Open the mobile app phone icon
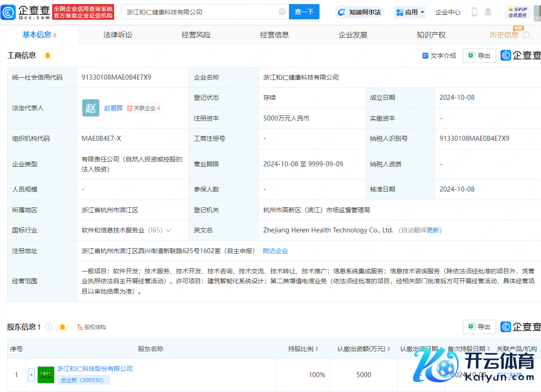The width and height of the screenshot is (541, 392). [474, 12]
